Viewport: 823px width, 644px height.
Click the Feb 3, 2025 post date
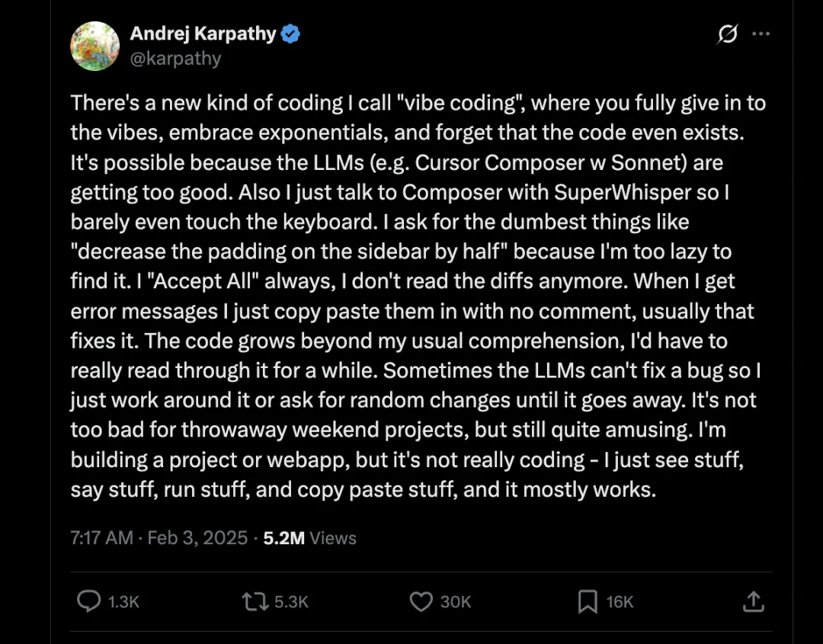pos(197,538)
